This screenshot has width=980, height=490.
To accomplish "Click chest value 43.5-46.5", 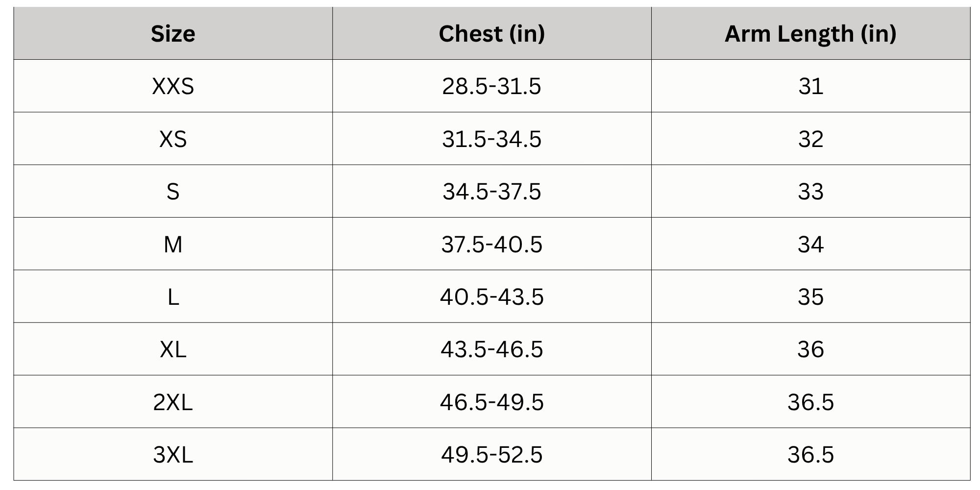I will click(x=491, y=349).
